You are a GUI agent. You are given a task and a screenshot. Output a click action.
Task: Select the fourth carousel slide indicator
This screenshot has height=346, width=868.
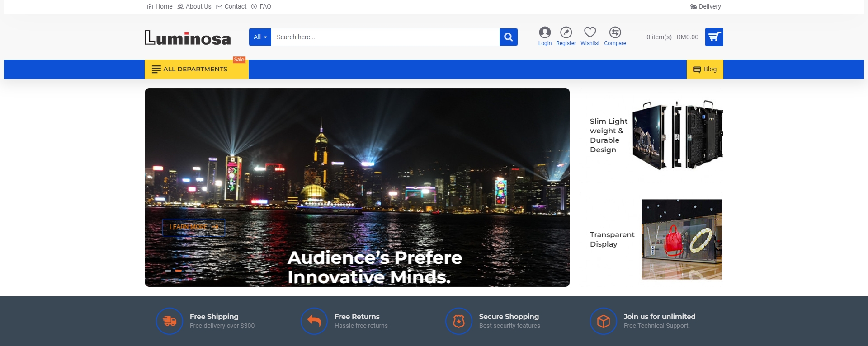point(199,271)
